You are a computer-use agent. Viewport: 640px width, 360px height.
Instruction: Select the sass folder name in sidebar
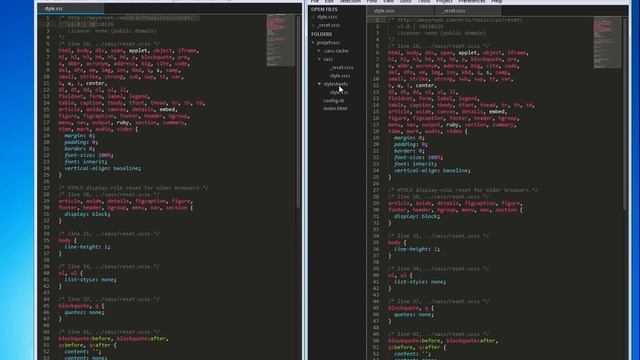click(328, 59)
